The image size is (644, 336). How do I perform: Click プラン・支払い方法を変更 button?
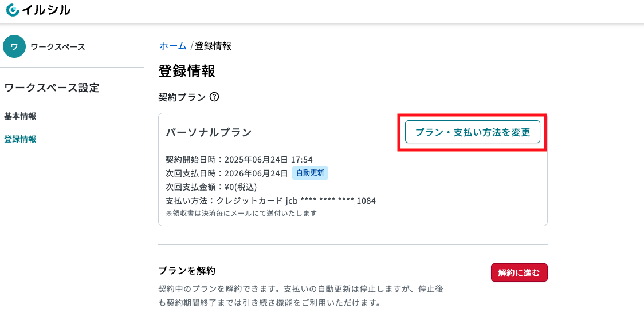pos(472,132)
